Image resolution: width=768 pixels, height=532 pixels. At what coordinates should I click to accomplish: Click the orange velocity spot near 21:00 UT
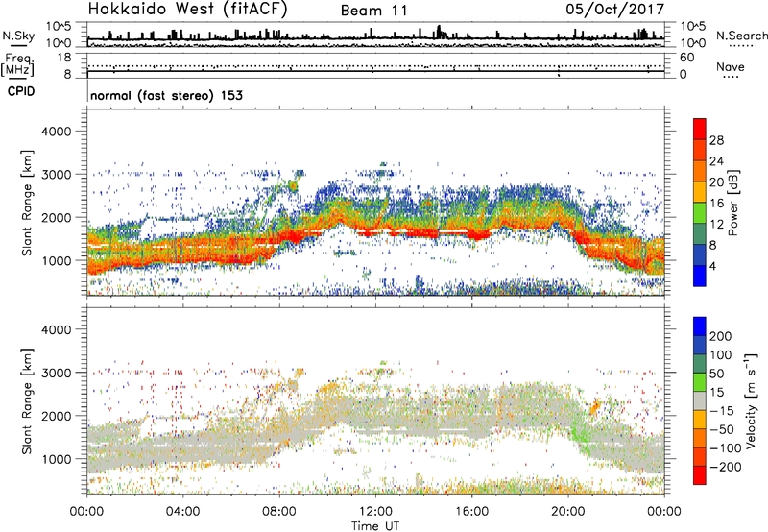point(595,406)
